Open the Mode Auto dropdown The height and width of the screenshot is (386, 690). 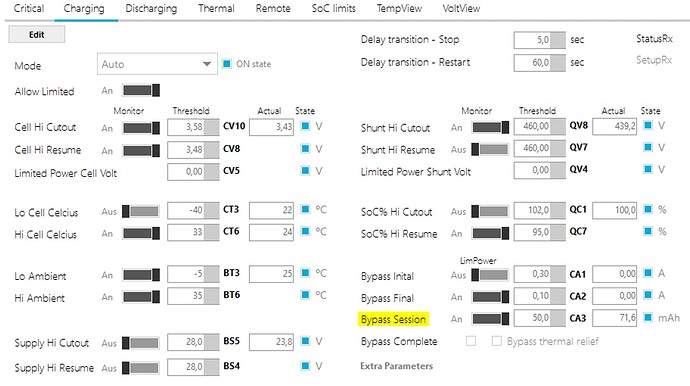click(x=157, y=64)
